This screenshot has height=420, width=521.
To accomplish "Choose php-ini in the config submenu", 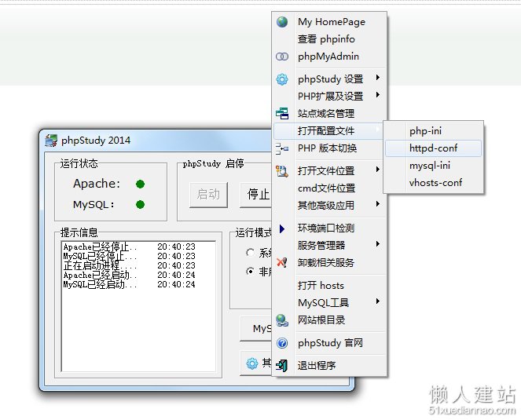I will pos(433,131).
